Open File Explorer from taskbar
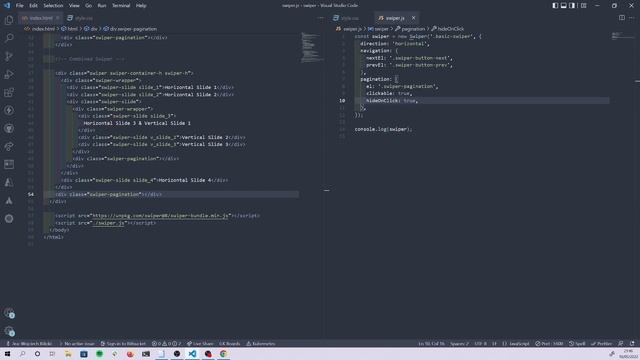 pyautogui.click(x=68, y=354)
